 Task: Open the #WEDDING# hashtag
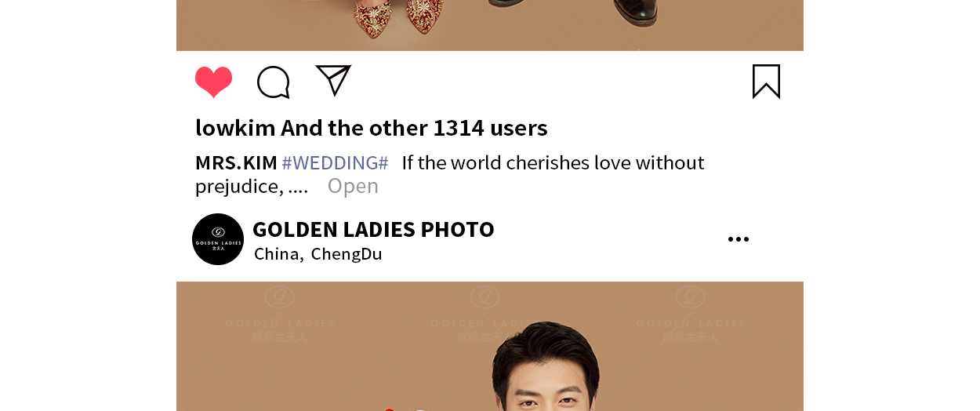pyautogui.click(x=335, y=163)
